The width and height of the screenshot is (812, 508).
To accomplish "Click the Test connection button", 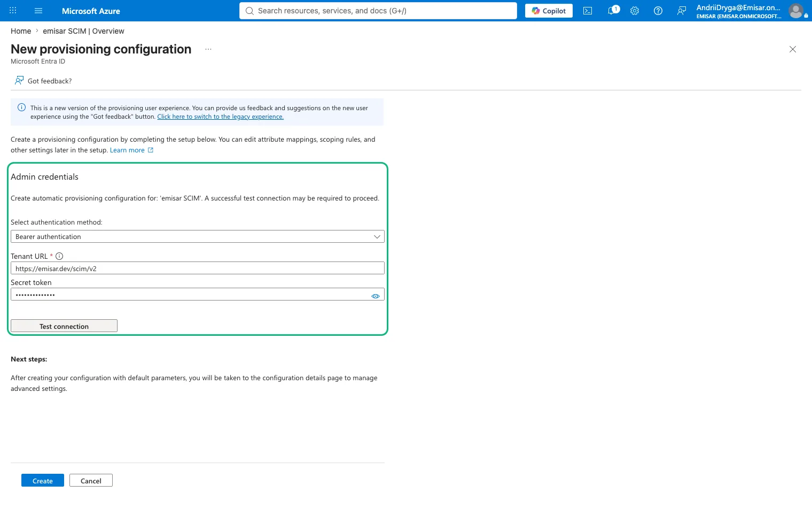I will (x=64, y=326).
